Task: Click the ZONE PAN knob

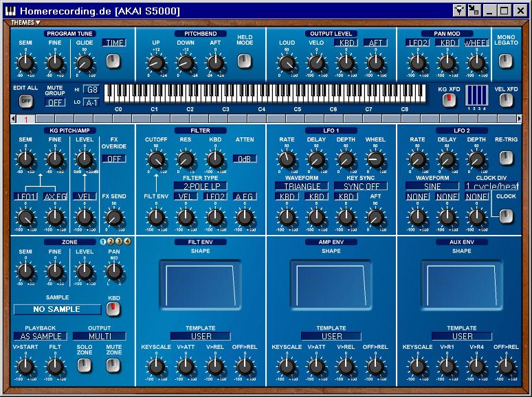Action: point(114,271)
